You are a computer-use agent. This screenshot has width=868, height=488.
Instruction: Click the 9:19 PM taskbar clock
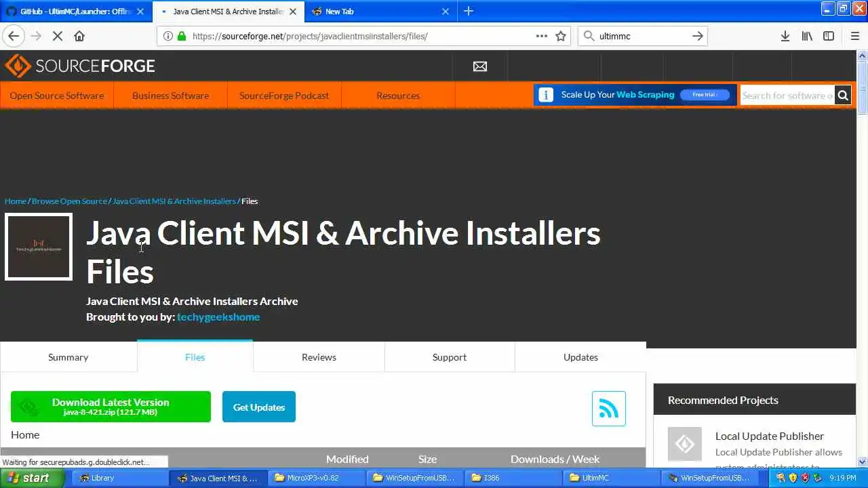843,478
